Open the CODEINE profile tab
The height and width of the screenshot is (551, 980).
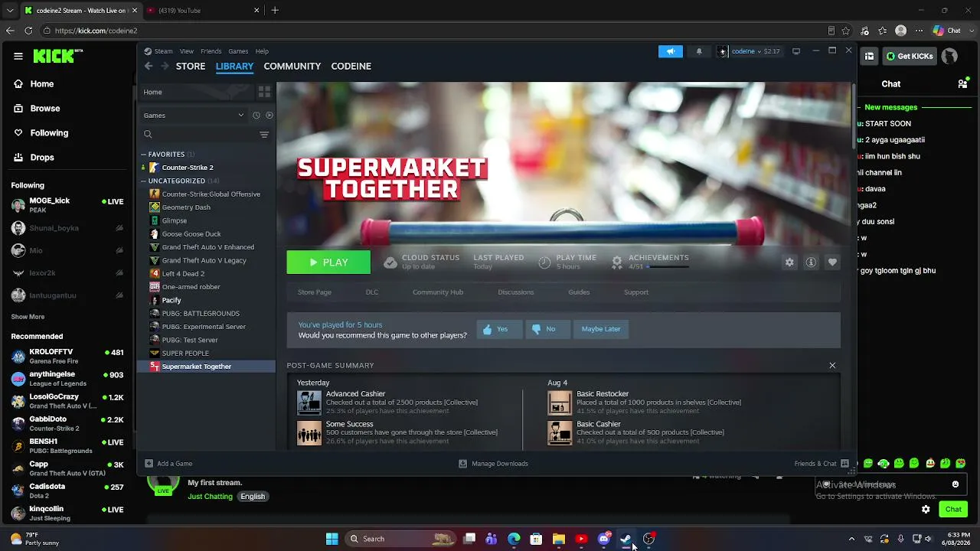coord(351,67)
